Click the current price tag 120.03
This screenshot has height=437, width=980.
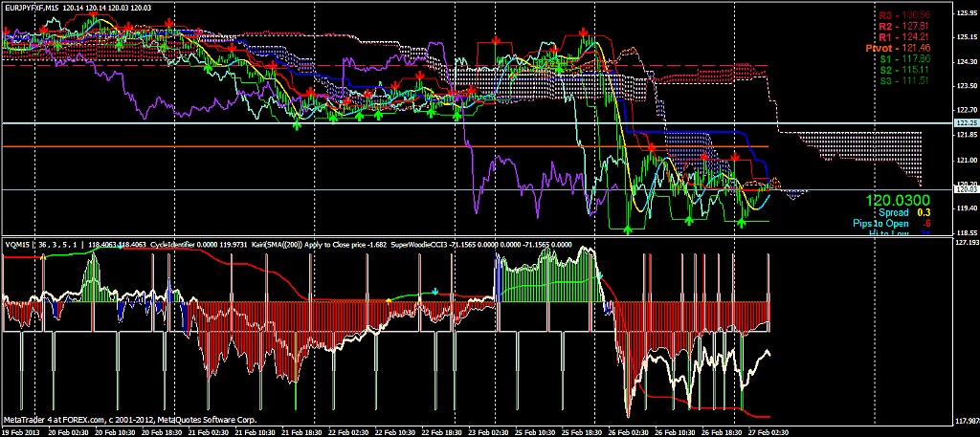(967, 189)
